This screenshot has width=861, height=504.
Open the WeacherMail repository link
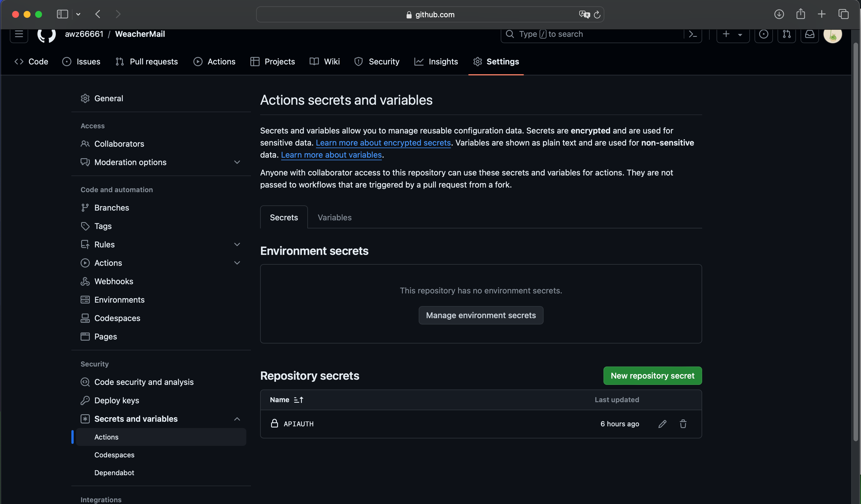point(140,34)
